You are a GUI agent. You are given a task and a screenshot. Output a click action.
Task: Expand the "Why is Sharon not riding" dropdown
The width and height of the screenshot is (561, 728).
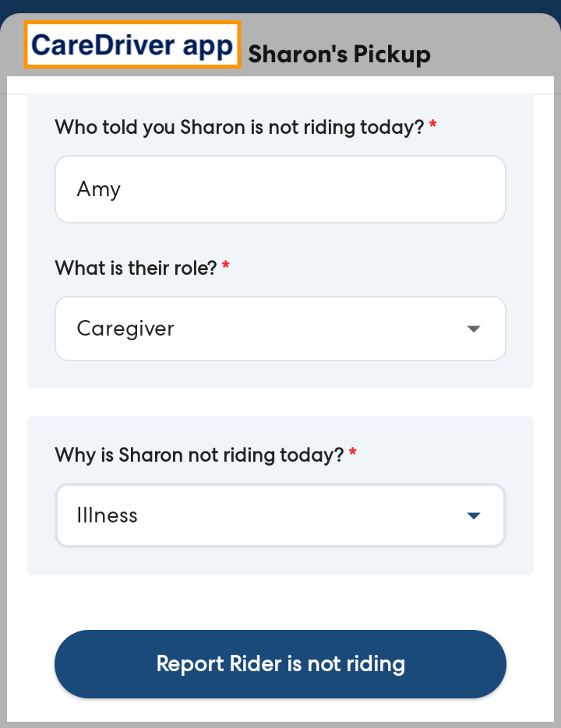280,515
